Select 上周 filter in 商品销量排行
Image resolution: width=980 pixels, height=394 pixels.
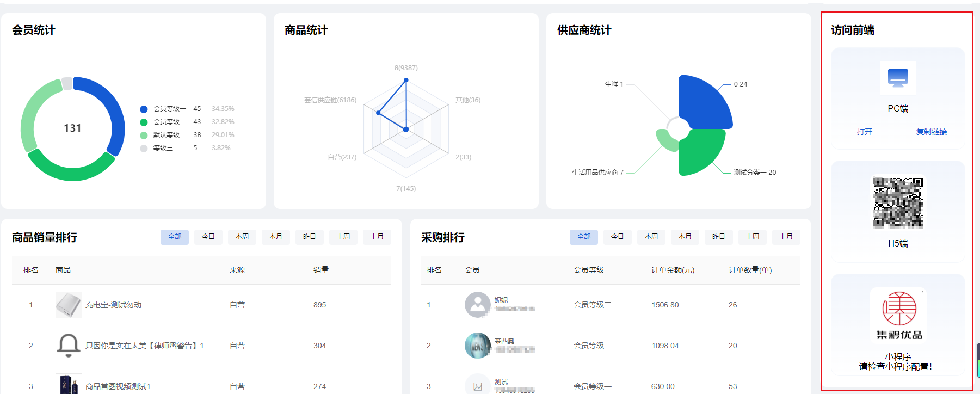tap(343, 237)
